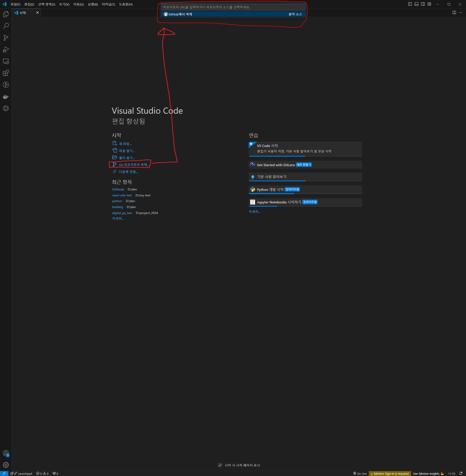
Task: Open recent project python
Action: click(117, 201)
